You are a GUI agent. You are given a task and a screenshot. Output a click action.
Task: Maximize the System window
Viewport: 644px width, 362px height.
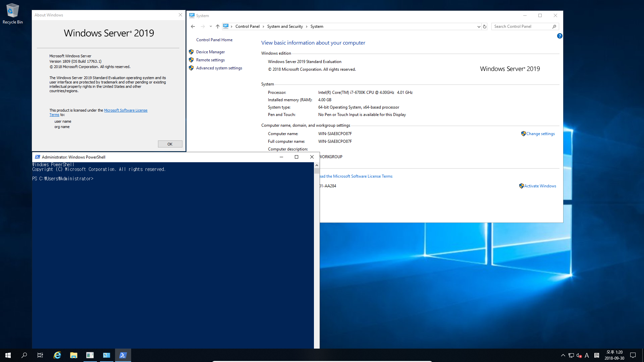(x=540, y=15)
